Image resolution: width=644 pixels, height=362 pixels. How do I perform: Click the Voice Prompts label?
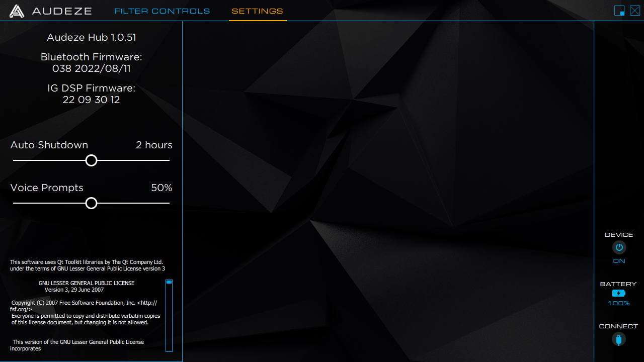point(47,188)
